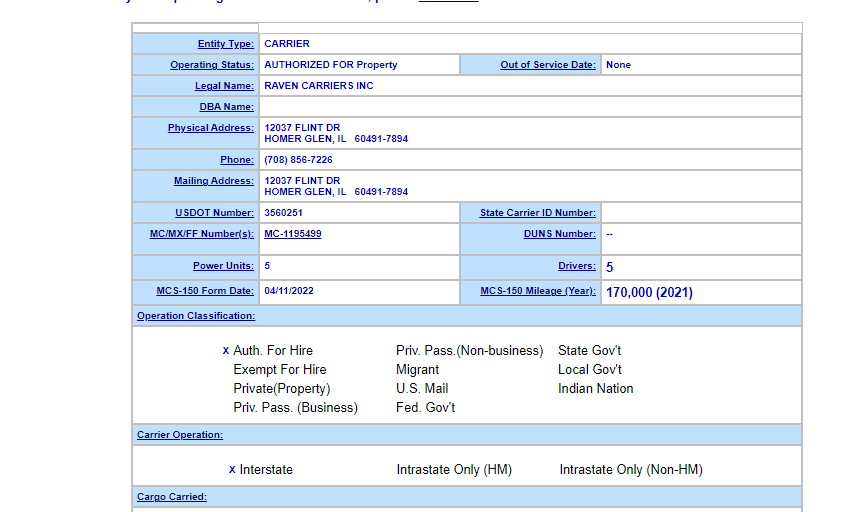861x512 pixels.
Task: Open the MCS-150 Form Date link
Action: click(205, 291)
